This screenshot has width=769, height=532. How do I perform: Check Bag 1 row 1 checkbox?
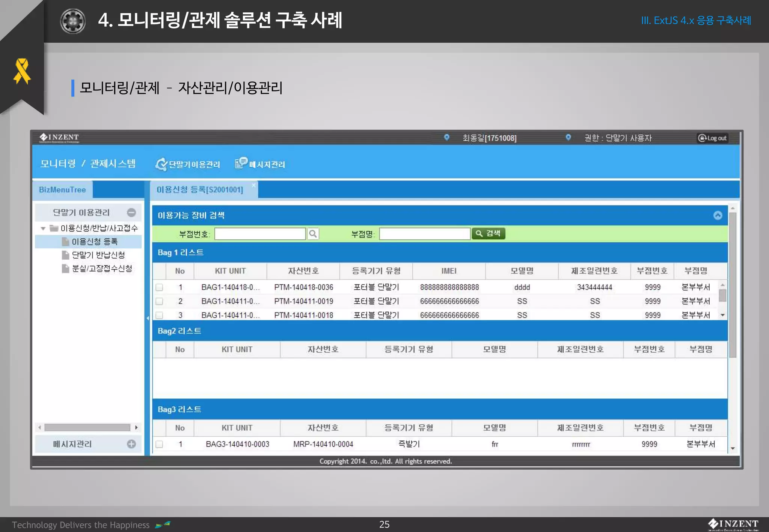pyautogui.click(x=159, y=287)
